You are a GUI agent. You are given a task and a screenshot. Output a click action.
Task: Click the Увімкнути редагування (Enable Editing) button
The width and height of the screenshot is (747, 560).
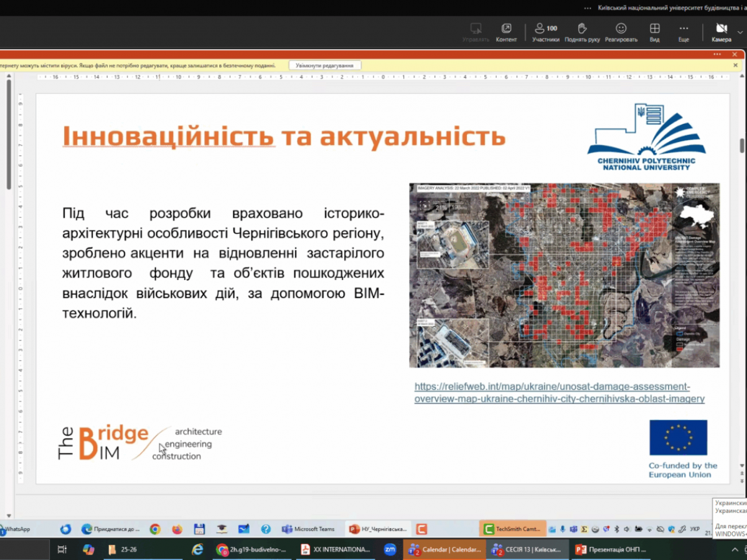pos(324,65)
